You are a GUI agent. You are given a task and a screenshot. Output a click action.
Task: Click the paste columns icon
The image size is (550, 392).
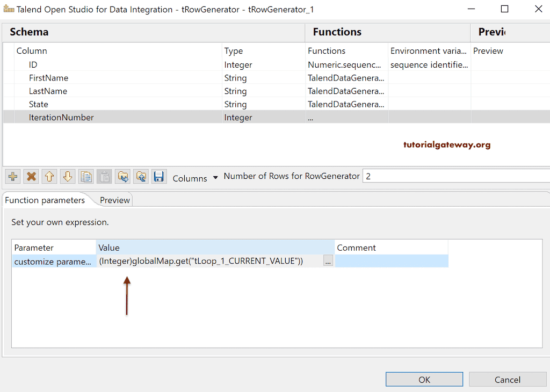pyautogui.click(x=104, y=176)
